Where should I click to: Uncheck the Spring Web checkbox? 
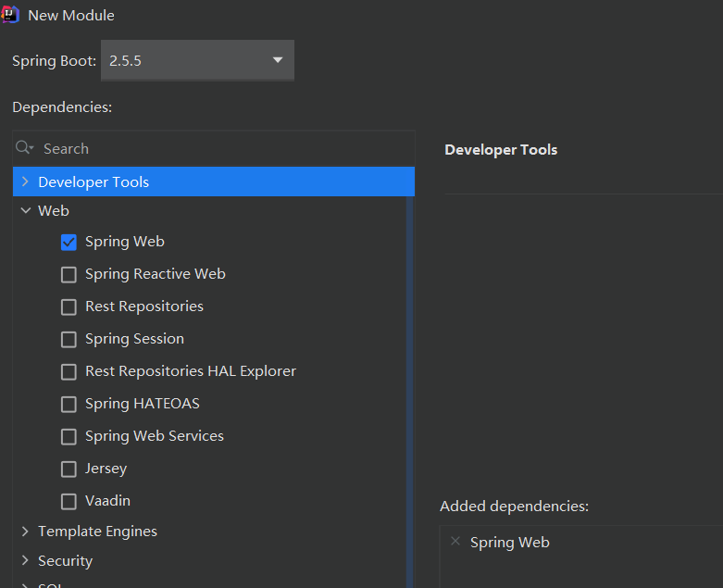point(69,242)
